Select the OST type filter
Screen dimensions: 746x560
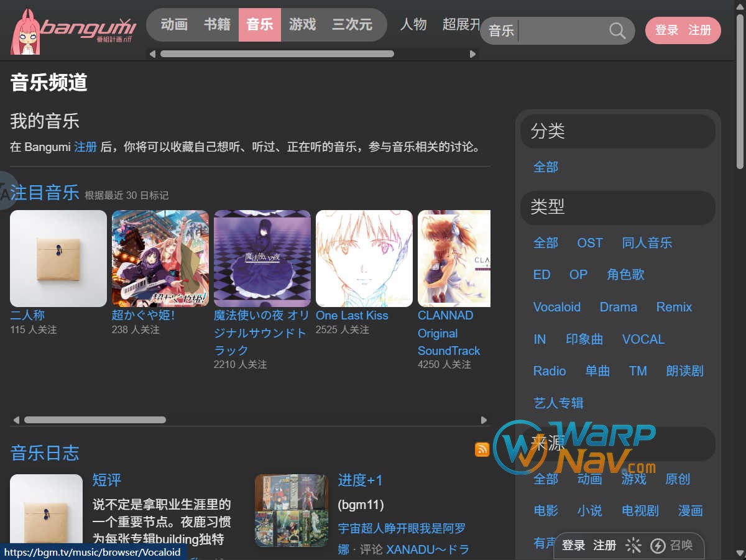click(589, 243)
